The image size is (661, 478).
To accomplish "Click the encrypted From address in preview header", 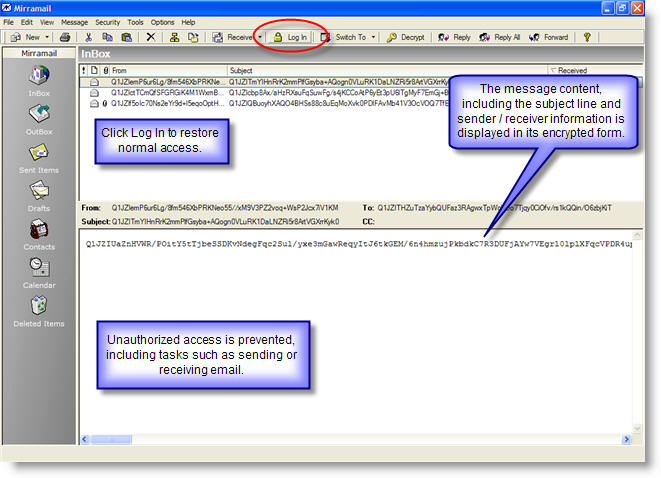I will (225, 208).
